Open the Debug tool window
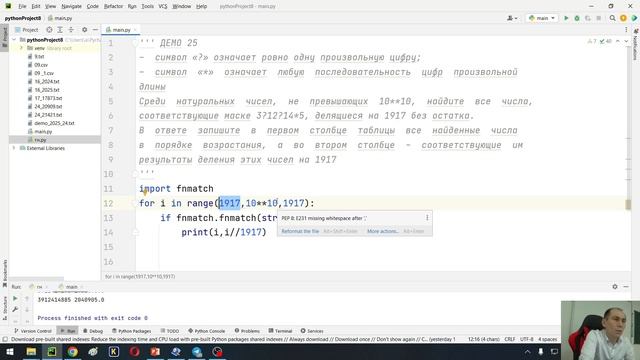This screenshot has height=360, width=640. click(93, 331)
